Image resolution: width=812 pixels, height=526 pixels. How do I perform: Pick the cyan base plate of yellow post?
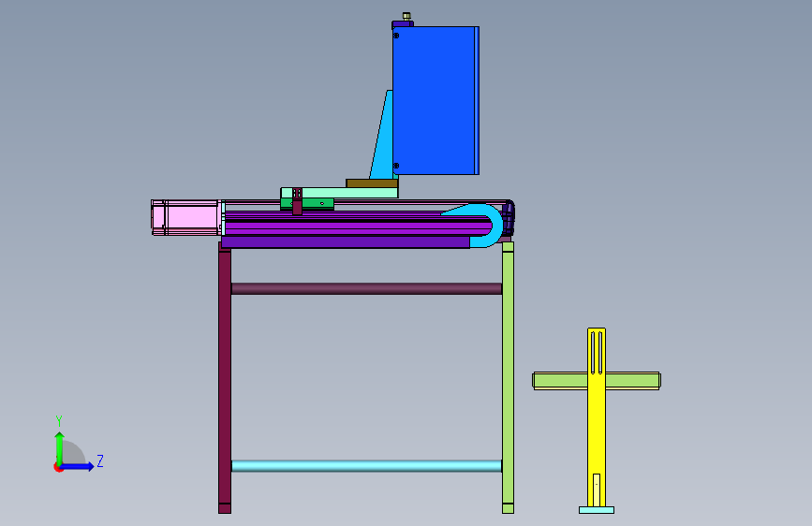click(597, 510)
